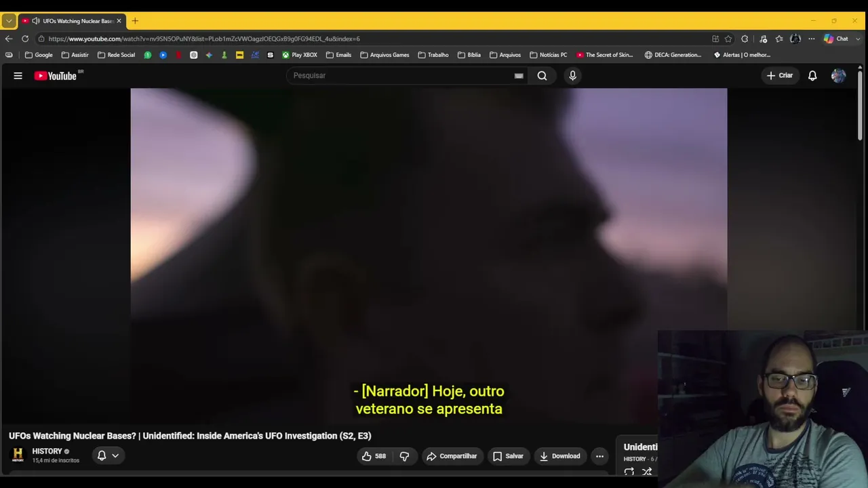Open the on-screen keyboard in search box
This screenshot has width=868, height=488.
tap(519, 76)
